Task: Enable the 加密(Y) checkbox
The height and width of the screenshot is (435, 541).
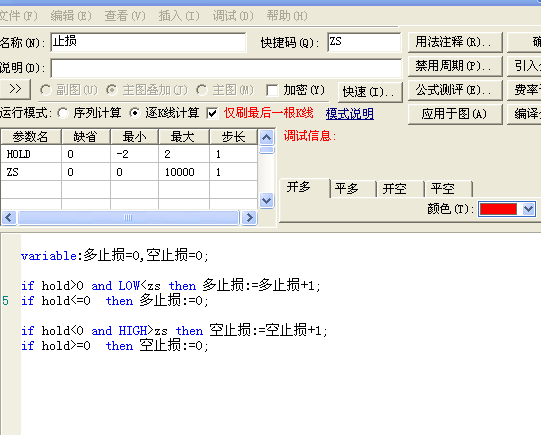Action: [272, 90]
